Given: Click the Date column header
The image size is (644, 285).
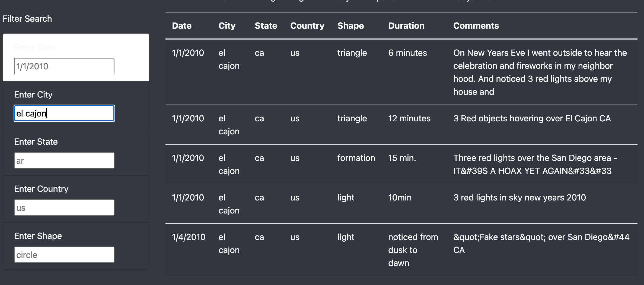Looking at the screenshot, I should (x=182, y=25).
